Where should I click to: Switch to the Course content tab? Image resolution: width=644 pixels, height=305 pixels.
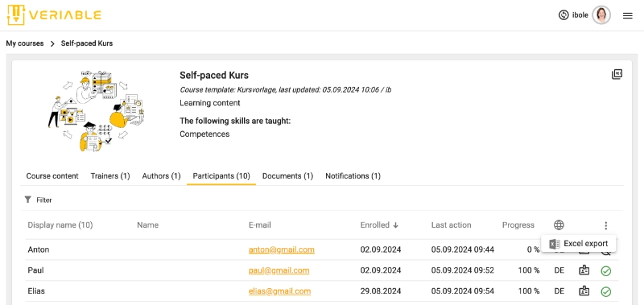(x=52, y=175)
